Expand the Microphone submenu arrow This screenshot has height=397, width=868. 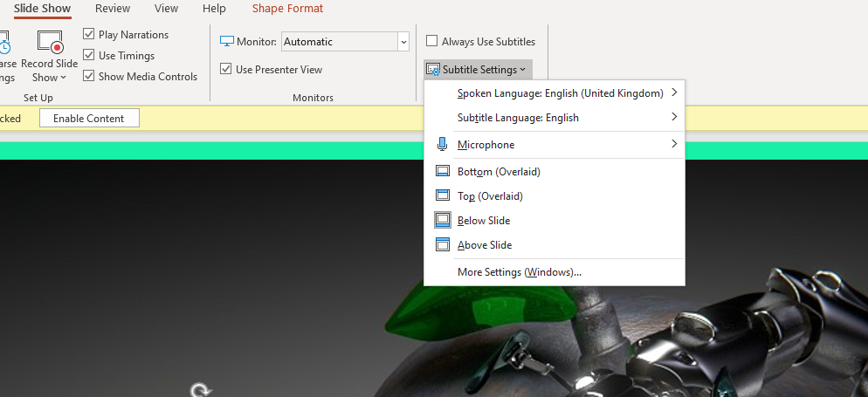coord(674,144)
